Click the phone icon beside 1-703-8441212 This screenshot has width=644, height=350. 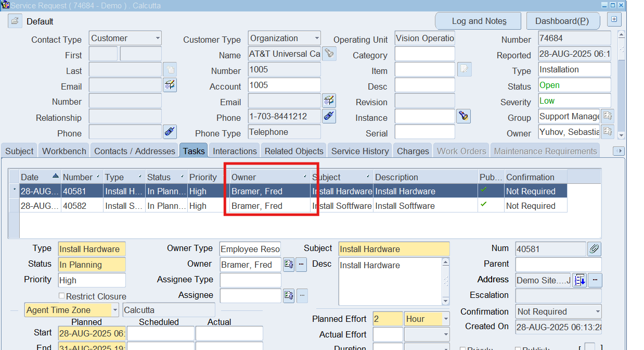[x=329, y=116]
